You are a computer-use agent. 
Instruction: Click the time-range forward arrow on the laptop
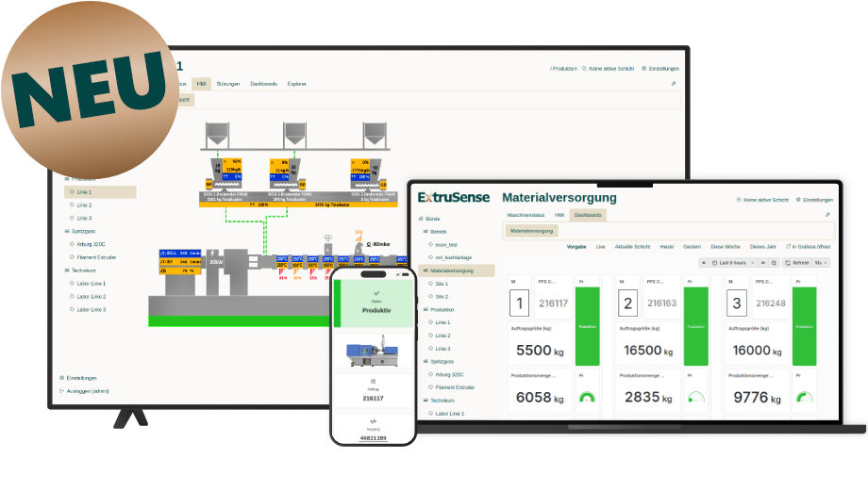pos(763,263)
